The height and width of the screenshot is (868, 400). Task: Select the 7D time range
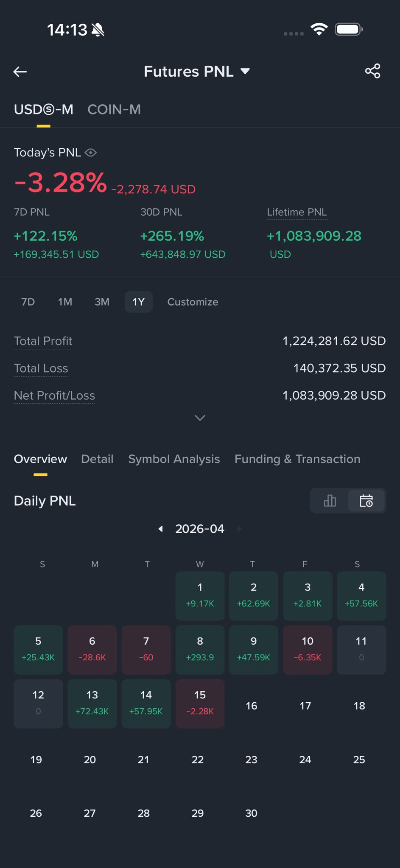click(28, 302)
